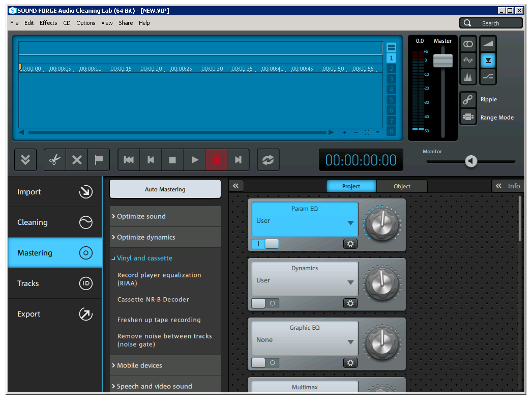This screenshot has width=532, height=401.
Task: Open zoom options dropdown arrow in timeline
Action: click(x=377, y=132)
